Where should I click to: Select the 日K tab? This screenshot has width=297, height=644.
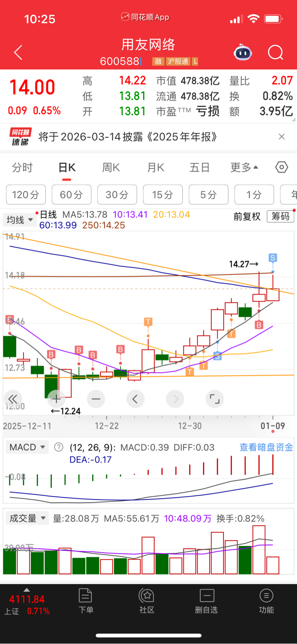point(67,168)
